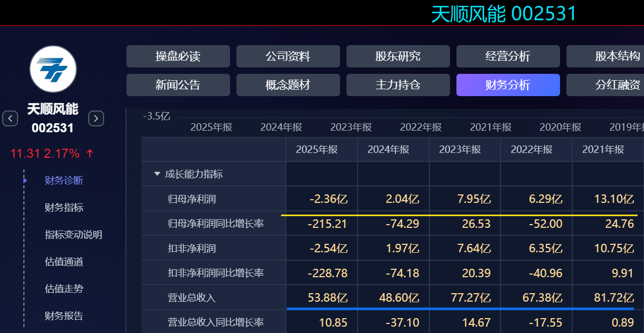Switch to 概念题材 tab
The width and height of the screenshot is (644, 333).
pyautogui.click(x=288, y=85)
